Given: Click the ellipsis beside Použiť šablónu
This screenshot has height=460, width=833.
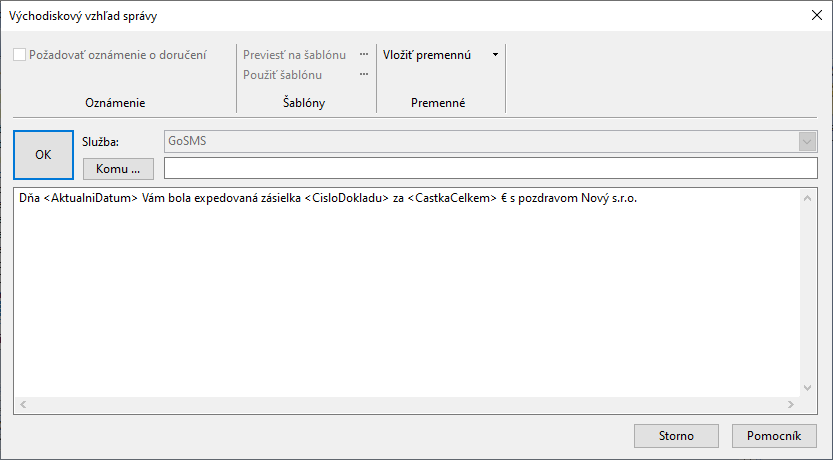Looking at the screenshot, I should coord(364,75).
